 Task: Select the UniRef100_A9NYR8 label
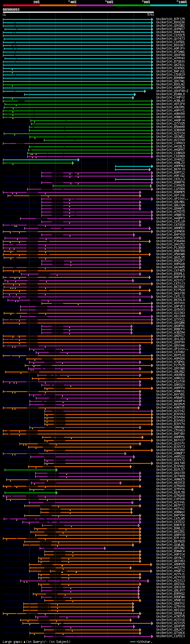(x=170, y=114)
